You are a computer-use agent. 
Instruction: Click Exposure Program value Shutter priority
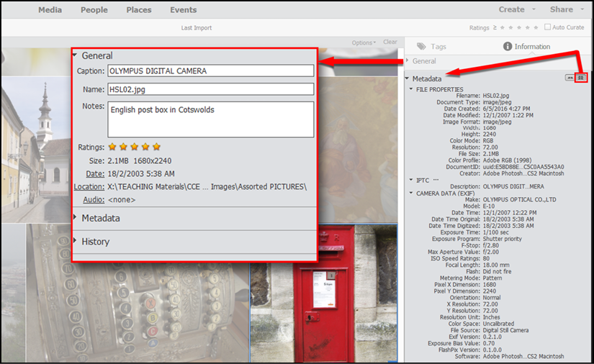pyautogui.click(x=502, y=239)
